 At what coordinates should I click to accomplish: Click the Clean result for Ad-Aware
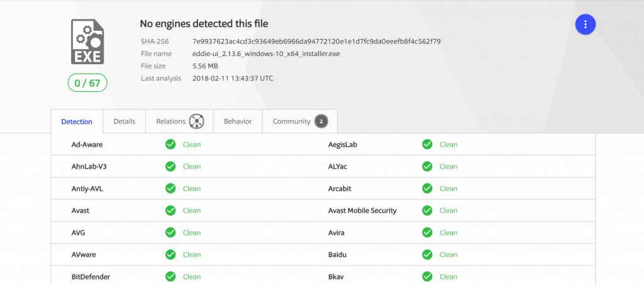192,145
